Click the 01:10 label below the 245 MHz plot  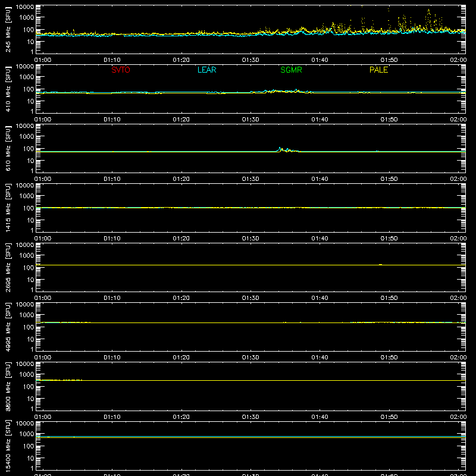[112, 60]
